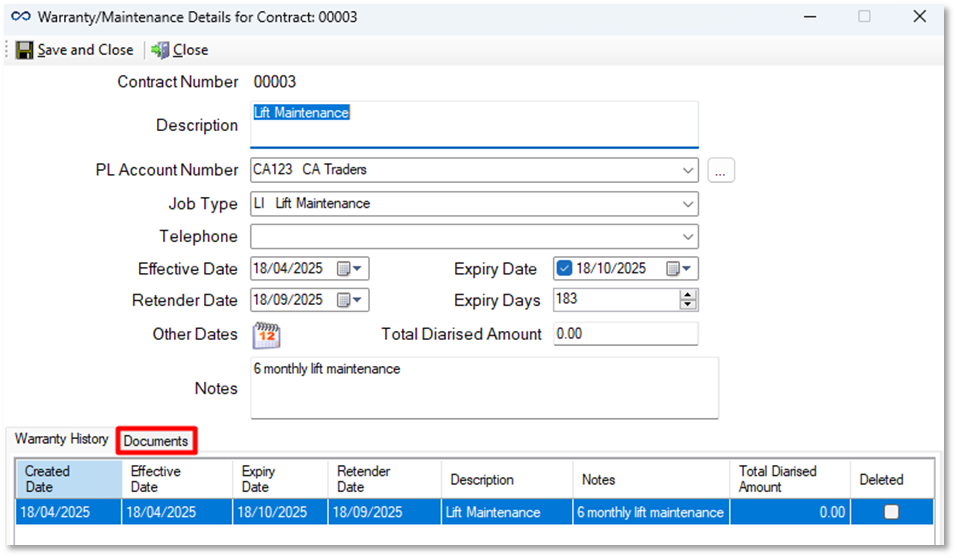This screenshot has height=558, width=957.
Task: Minimize the Warranty/Maintenance Details window
Action: point(810,17)
